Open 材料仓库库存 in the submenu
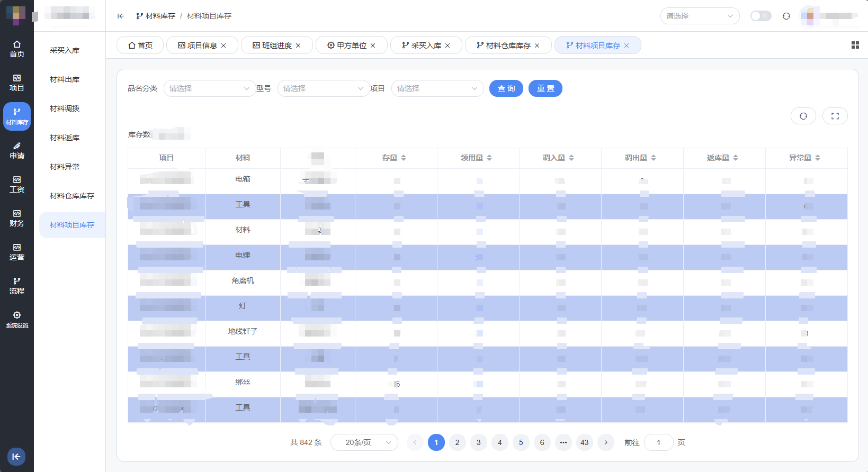 pos(72,196)
